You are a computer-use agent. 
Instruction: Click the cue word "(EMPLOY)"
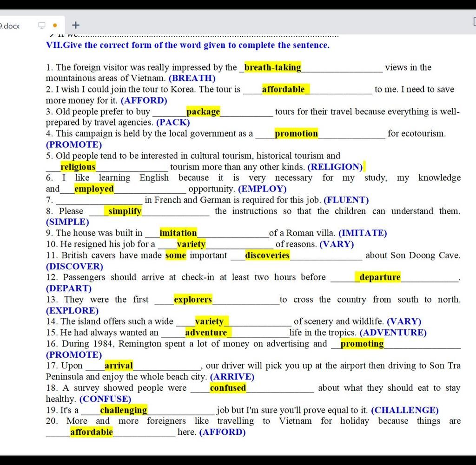click(x=262, y=189)
